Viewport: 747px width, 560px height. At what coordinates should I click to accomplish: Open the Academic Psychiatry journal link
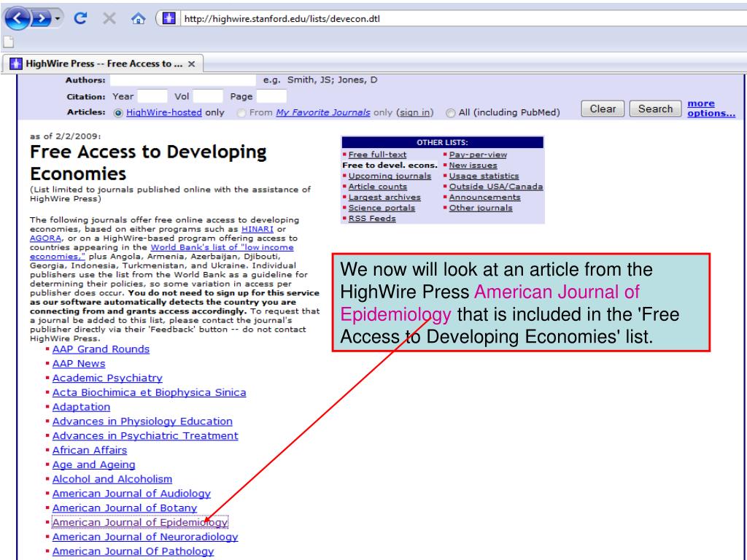[x=107, y=378]
